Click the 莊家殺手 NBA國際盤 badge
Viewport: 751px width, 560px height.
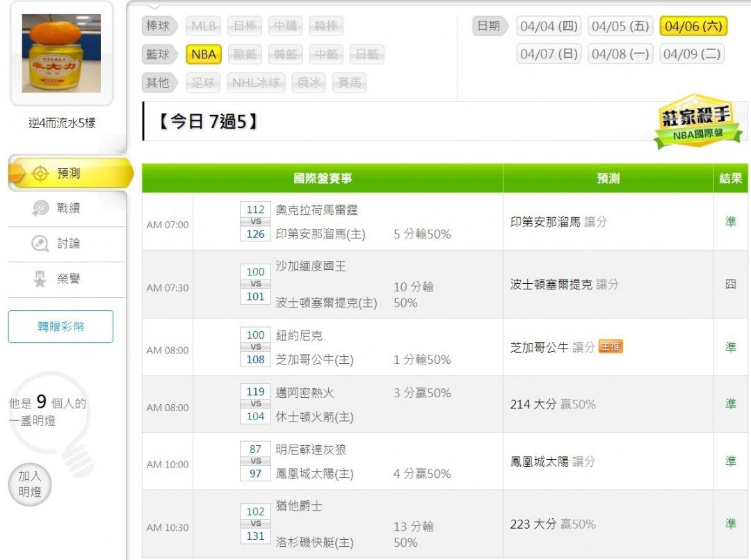point(697,122)
